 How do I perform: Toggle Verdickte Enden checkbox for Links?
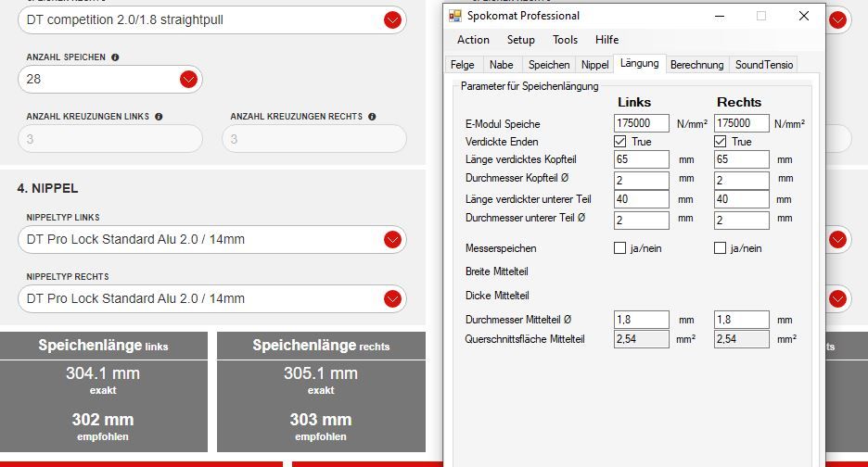point(620,142)
